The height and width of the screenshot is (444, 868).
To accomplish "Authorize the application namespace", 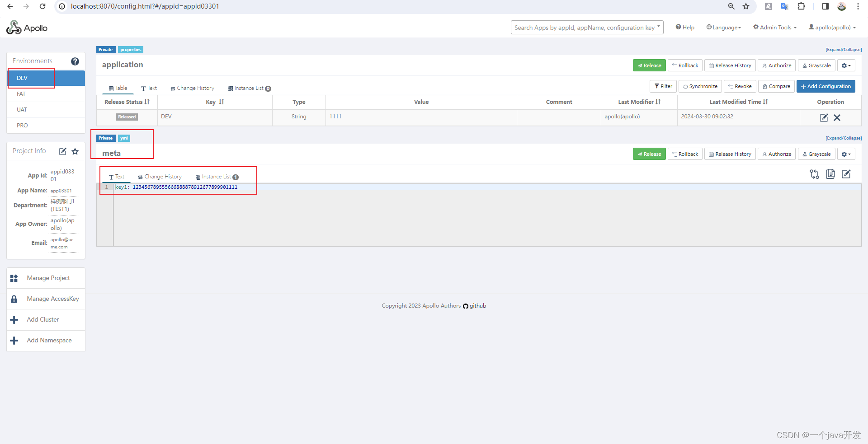I will (x=776, y=65).
